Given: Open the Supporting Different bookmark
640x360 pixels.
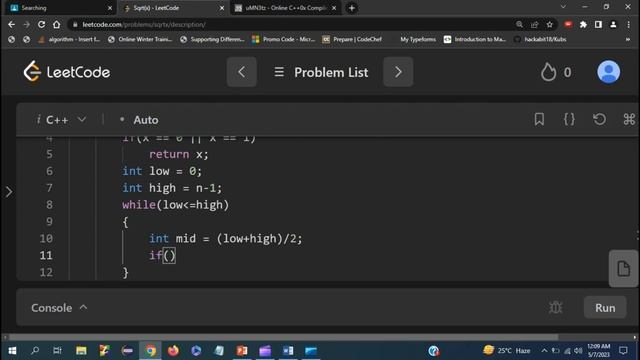Looking at the screenshot, I should click(212, 39).
